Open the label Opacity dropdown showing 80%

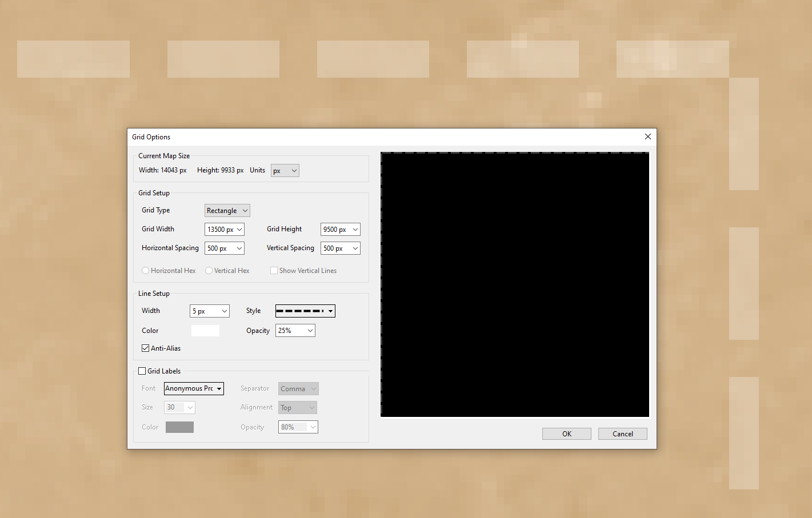tap(298, 427)
